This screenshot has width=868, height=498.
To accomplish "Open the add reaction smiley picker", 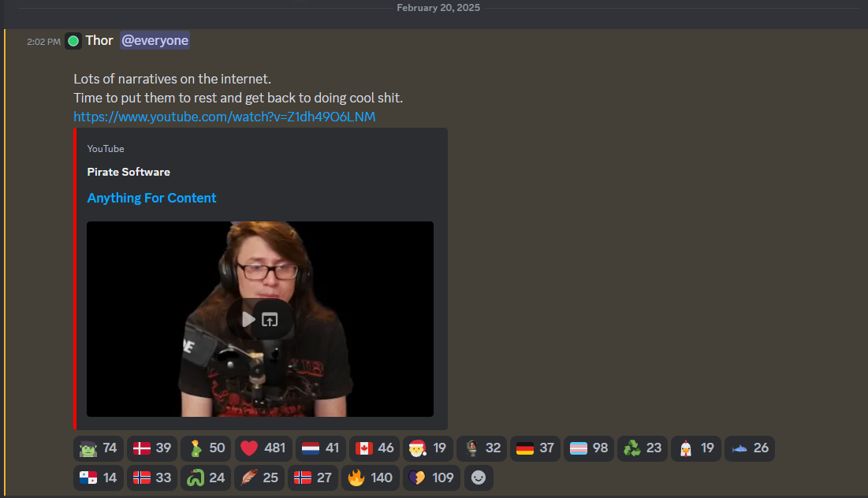I will coord(479,478).
